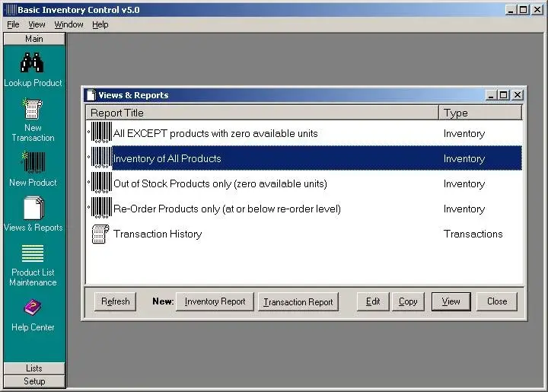Create a new Inventory Report
This screenshot has width=548, height=392.
[x=215, y=301]
